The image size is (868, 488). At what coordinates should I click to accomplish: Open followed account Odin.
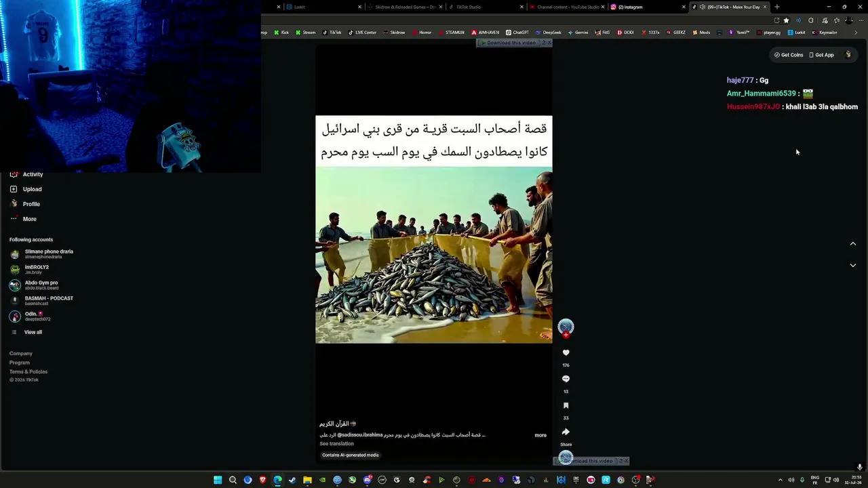tap(31, 316)
